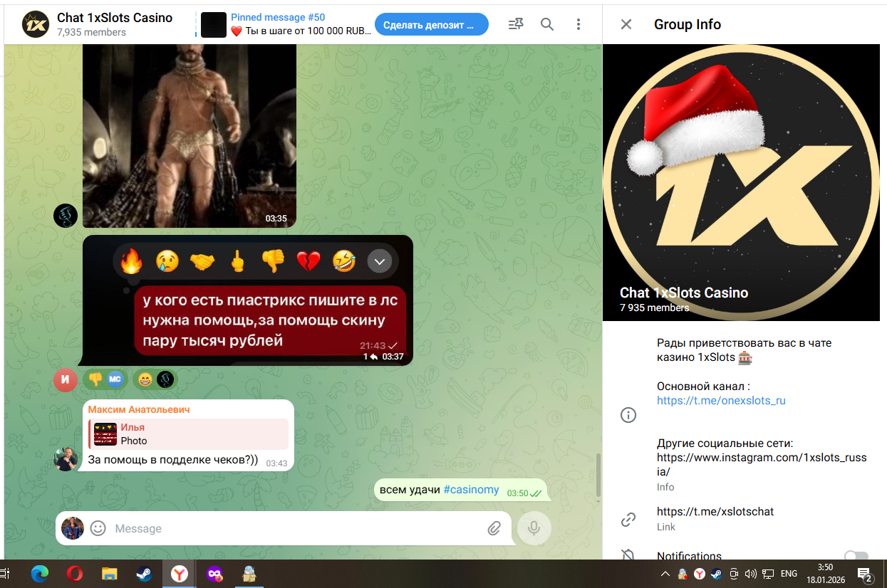The height and width of the screenshot is (588, 887).
Task: Open File Explorer from taskbar
Action: [109, 574]
